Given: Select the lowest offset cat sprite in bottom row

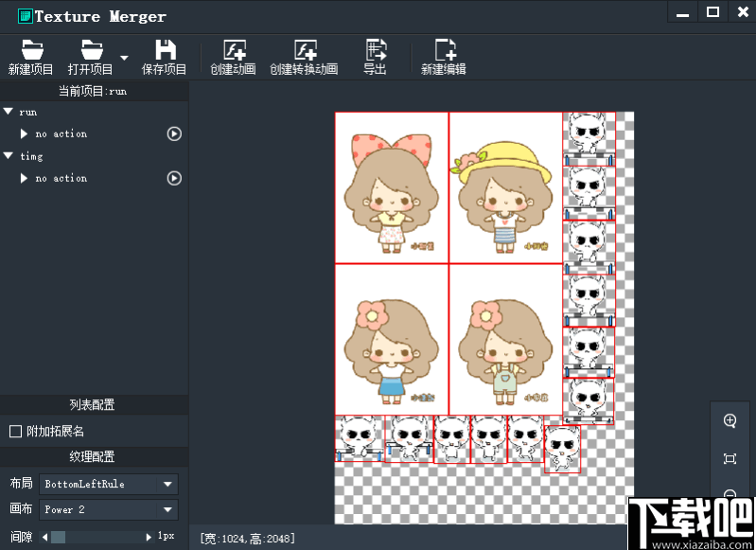Looking at the screenshot, I should [x=562, y=449].
